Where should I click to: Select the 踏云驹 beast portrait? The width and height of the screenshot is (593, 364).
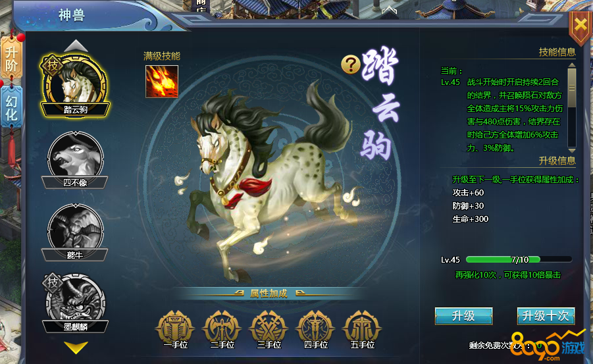pyautogui.click(x=76, y=85)
